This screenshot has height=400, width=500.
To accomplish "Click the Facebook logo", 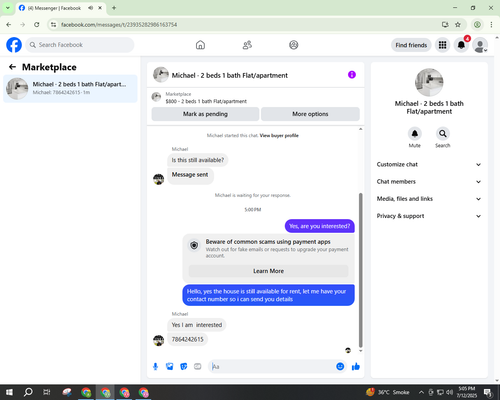I will point(14,45).
